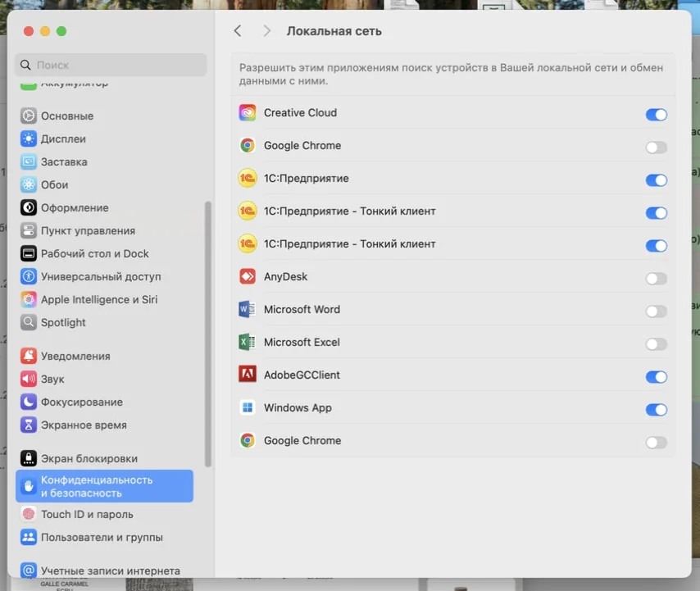700x591 pixels.
Task: Enable the last Google Chrome toggle
Action: [657, 443]
